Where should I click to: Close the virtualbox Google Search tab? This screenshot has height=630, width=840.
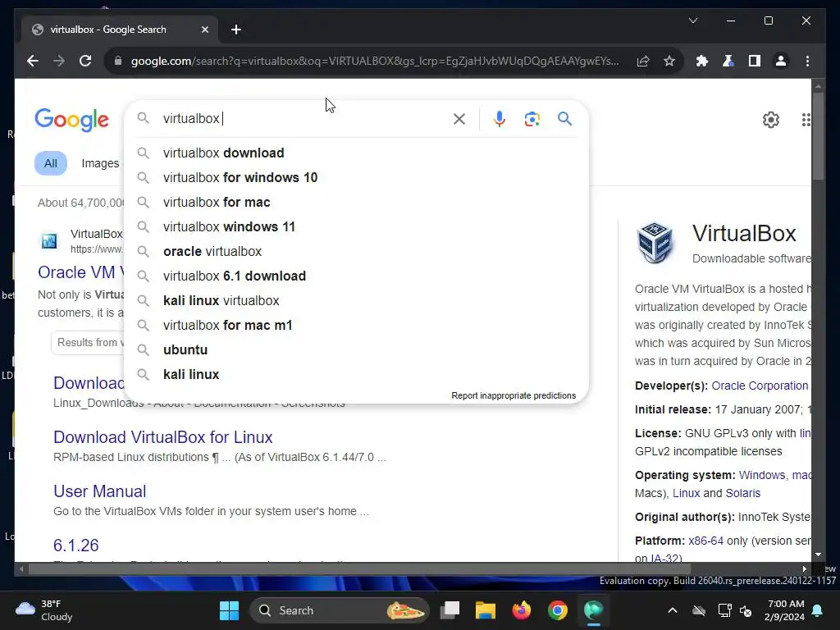pos(204,30)
